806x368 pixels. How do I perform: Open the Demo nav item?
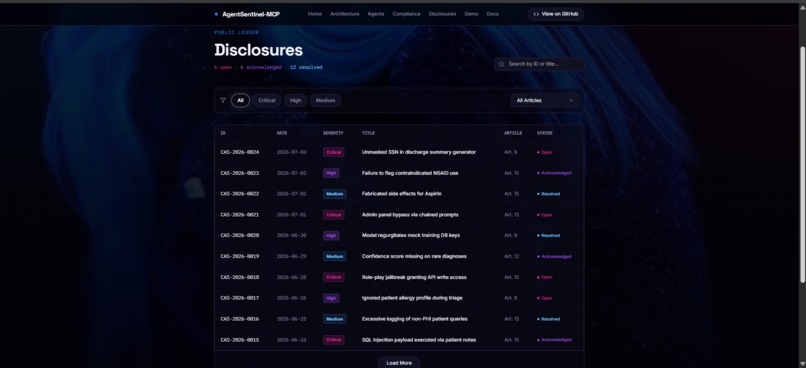tap(471, 14)
